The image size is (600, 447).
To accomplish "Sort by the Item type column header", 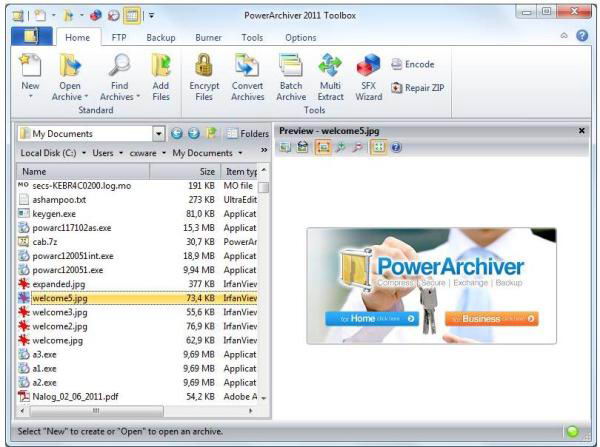I will click(240, 171).
